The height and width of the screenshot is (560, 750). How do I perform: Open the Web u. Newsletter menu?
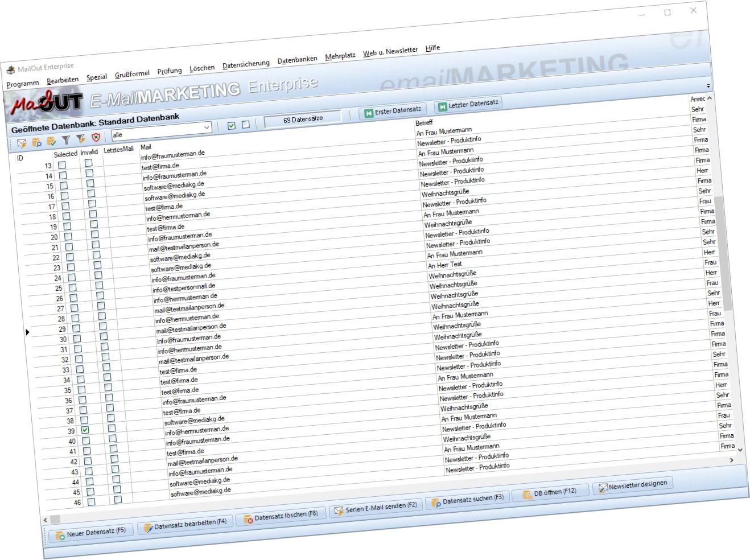[x=390, y=52]
